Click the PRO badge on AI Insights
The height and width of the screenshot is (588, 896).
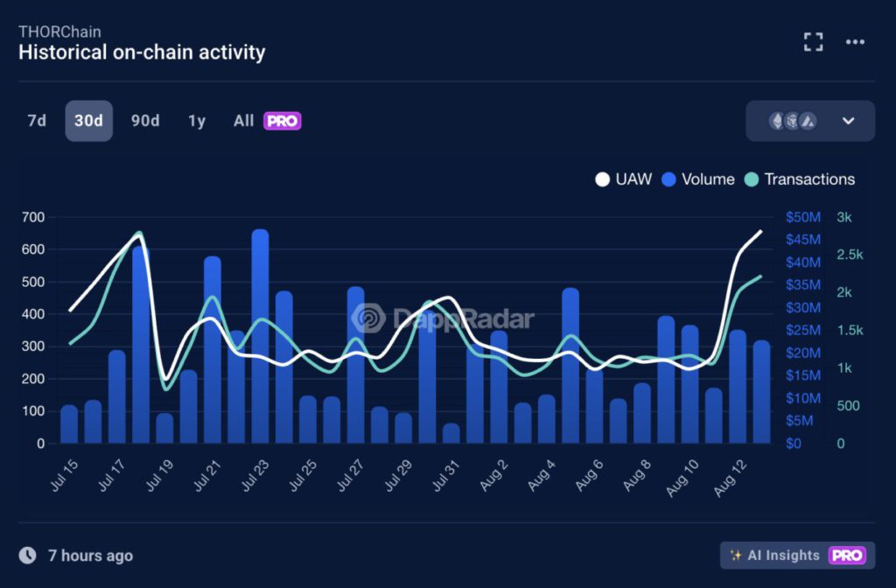pos(847,555)
